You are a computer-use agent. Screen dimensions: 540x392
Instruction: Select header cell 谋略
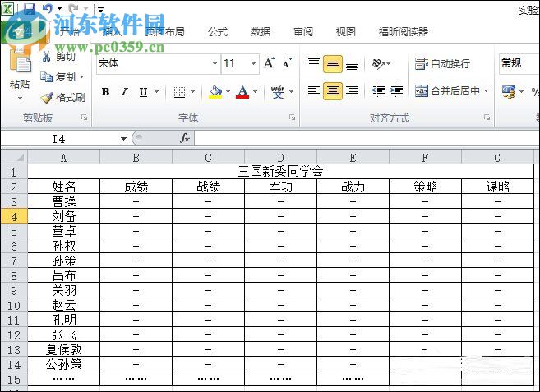tap(497, 187)
